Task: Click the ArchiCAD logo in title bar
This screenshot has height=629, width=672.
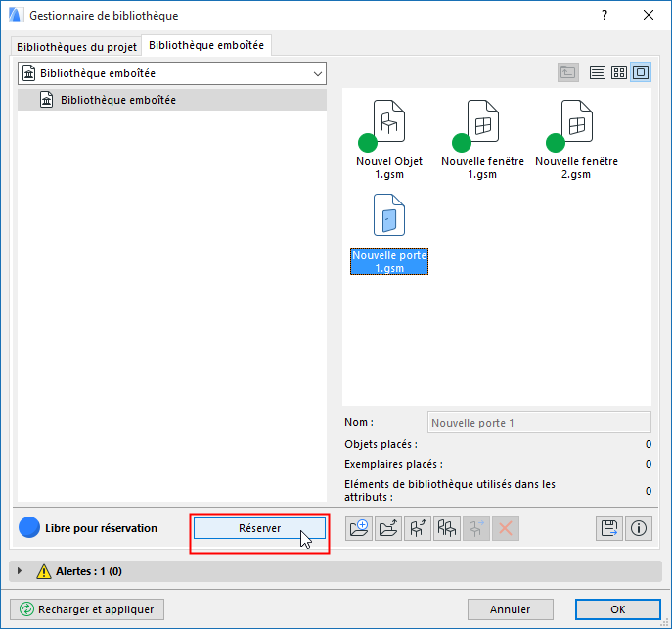Action: coord(16,15)
